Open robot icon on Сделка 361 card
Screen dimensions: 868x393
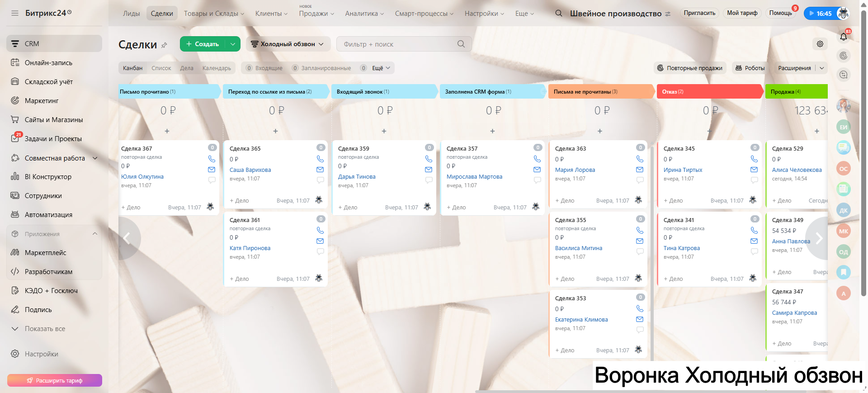tap(319, 278)
